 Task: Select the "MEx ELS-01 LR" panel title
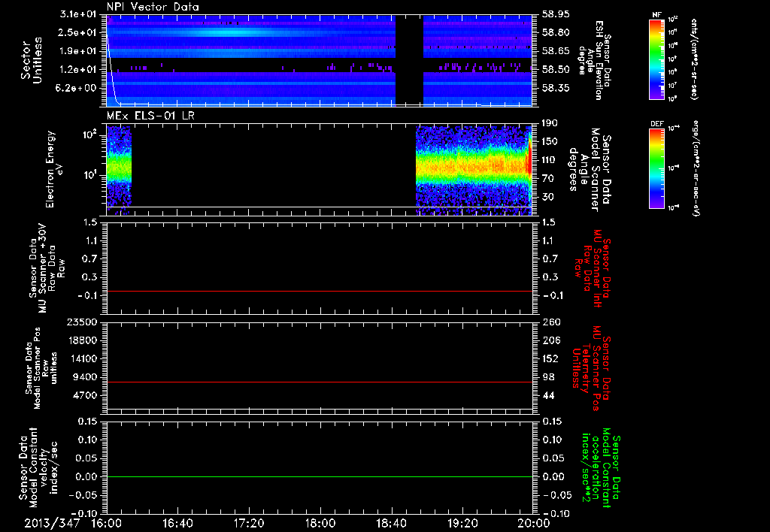point(150,116)
